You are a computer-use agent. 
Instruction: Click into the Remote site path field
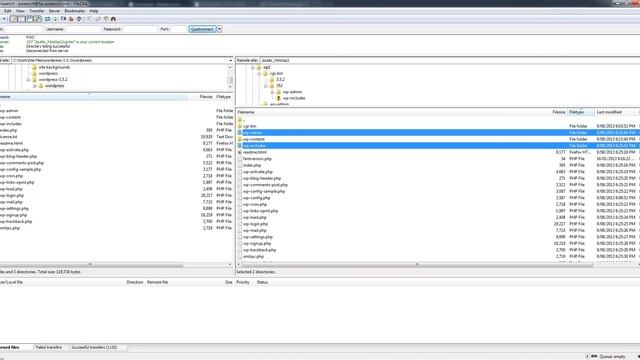(450, 60)
